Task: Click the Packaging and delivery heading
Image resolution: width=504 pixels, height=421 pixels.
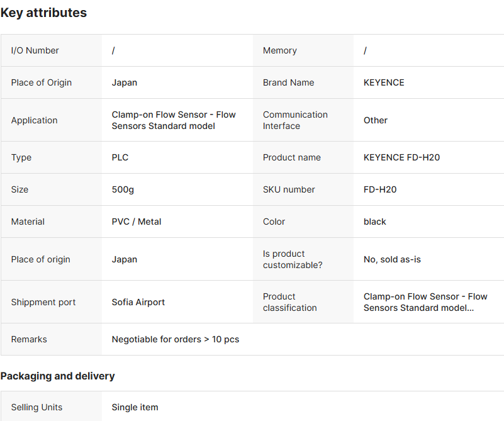Action: point(57,376)
